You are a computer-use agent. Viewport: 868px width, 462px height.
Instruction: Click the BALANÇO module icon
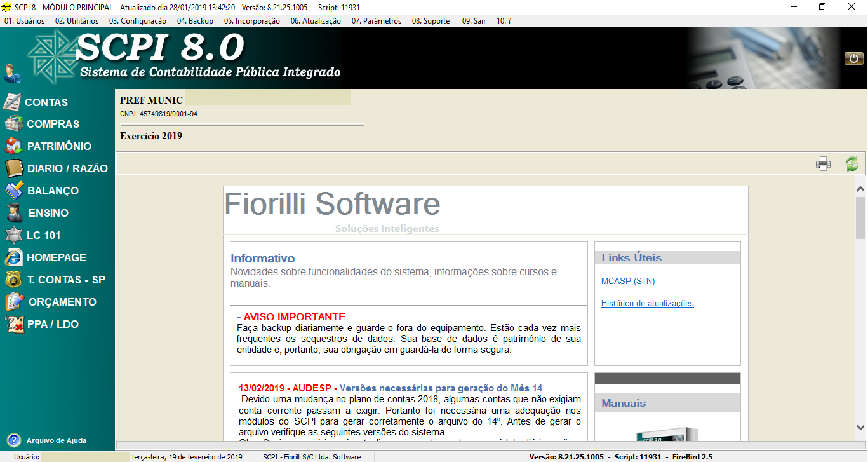click(x=14, y=191)
